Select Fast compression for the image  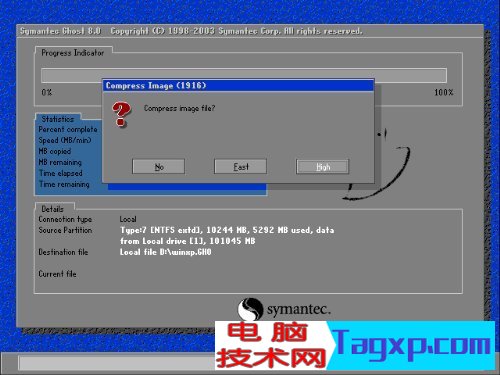click(x=240, y=166)
